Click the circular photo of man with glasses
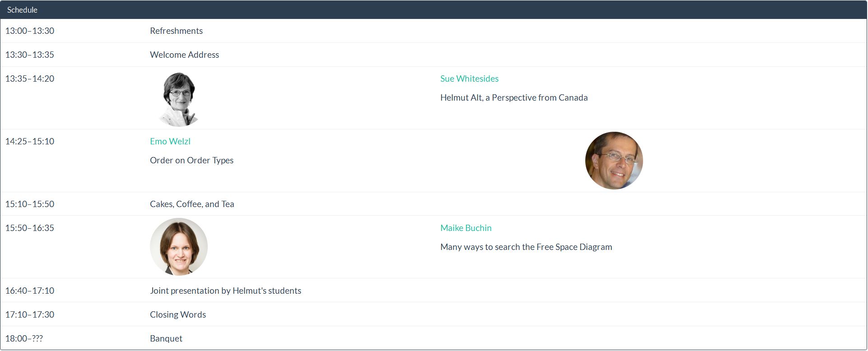 (614, 161)
